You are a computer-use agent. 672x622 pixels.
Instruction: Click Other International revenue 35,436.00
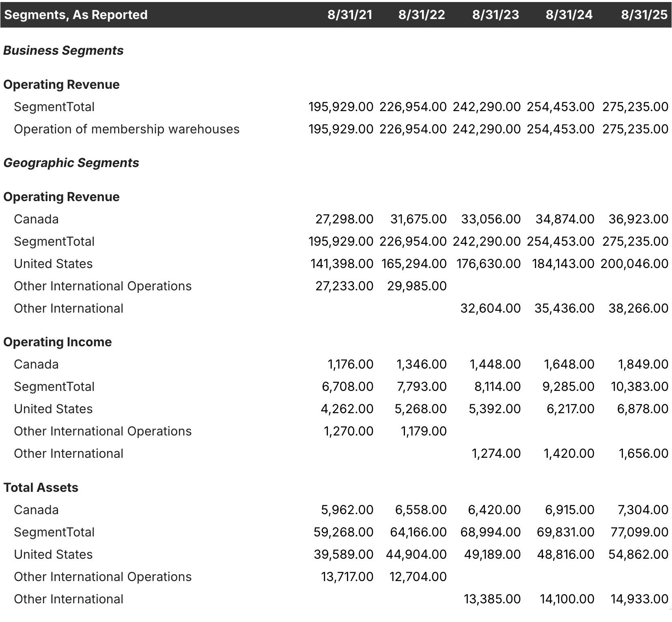pyautogui.click(x=564, y=309)
